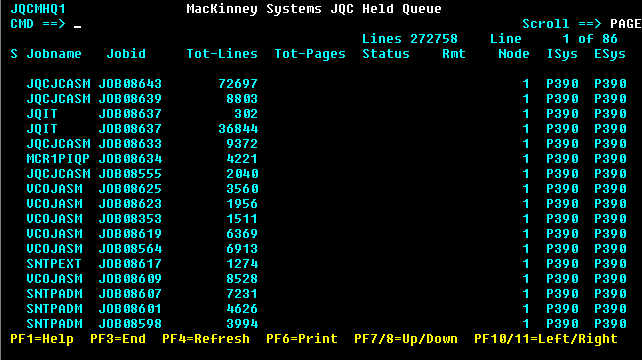Click the Node column header
The image size is (642, 360).
pos(514,54)
